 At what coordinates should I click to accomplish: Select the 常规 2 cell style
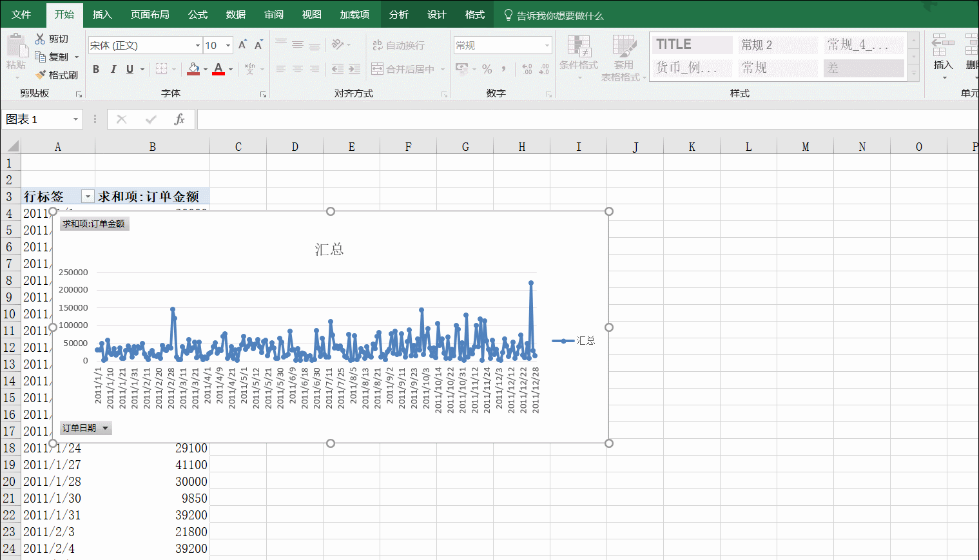pyautogui.click(x=778, y=44)
